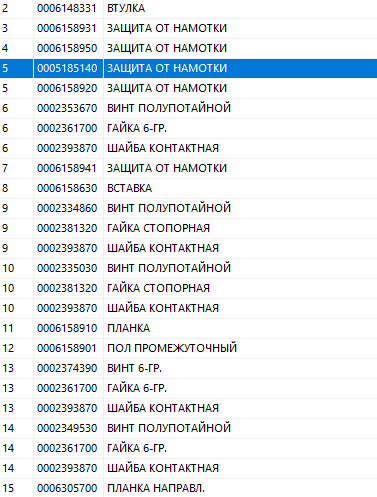Click ВИНТ ПОЛУПОТАЙНОЙ beside 0002335030

point(169,268)
